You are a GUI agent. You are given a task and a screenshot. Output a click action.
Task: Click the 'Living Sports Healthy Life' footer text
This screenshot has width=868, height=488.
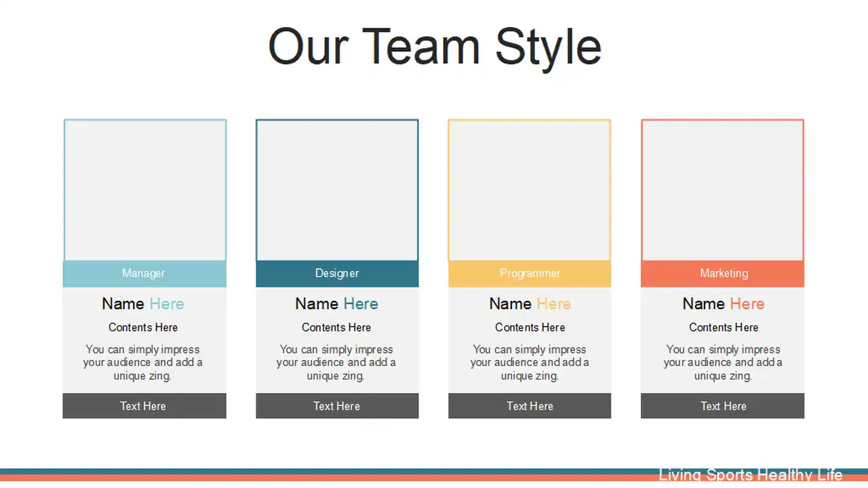click(751, 474)
